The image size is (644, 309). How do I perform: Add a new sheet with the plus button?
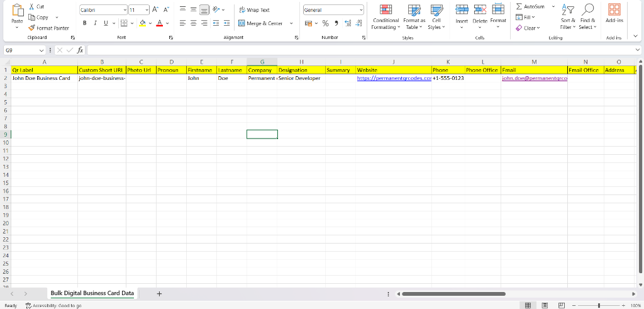[x=159, y=293]
